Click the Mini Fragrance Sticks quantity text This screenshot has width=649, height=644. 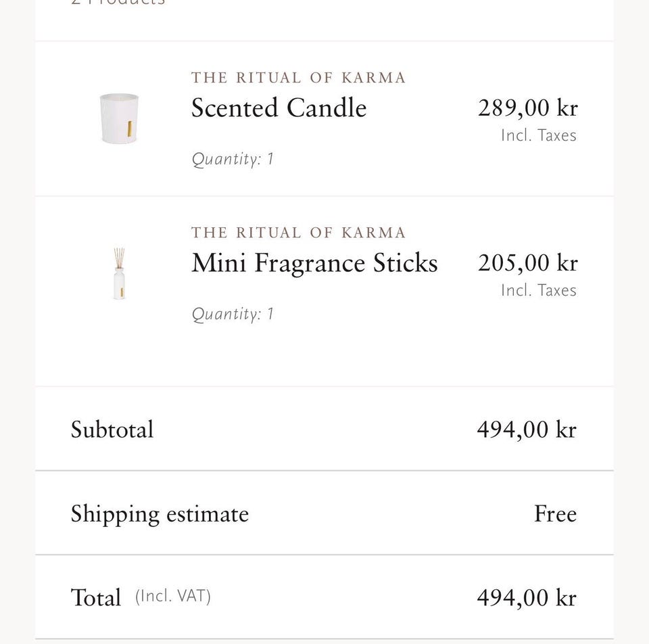(233, 314)
